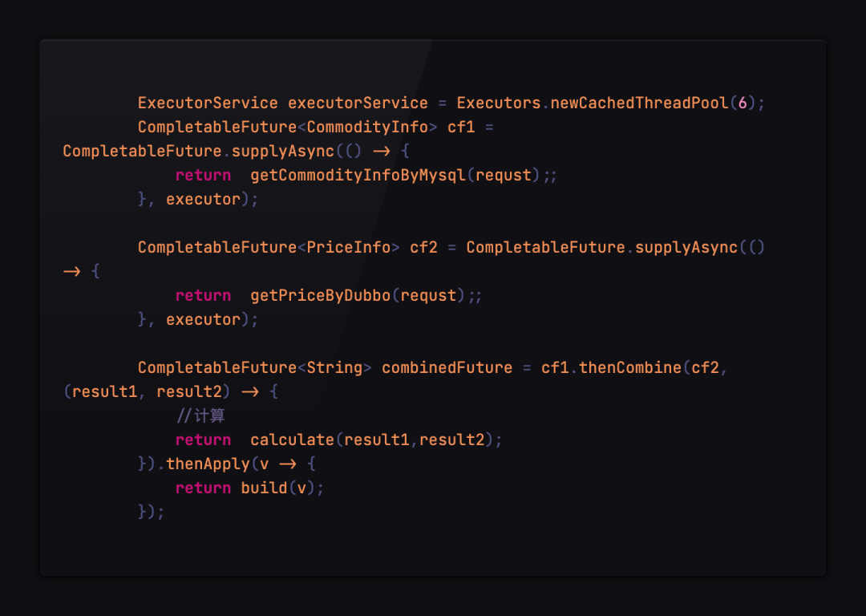The height and width of the screenshot is (616, 866).
Task: Click the cf2 variable declaration
Action: pos(423,247)
